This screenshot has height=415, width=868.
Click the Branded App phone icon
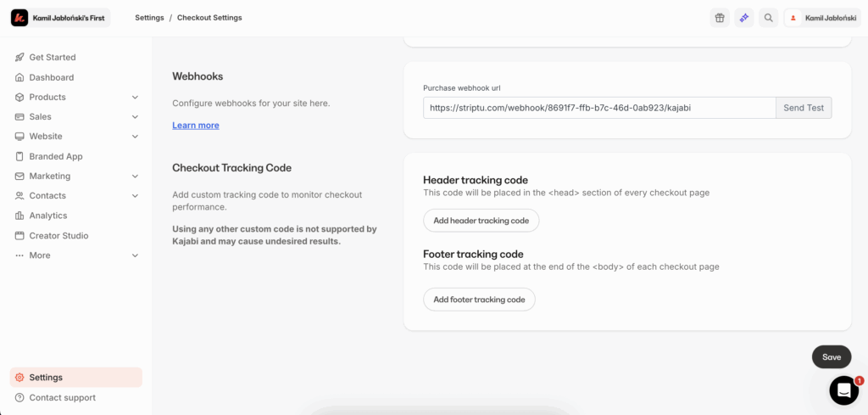[x=19, y=156]
